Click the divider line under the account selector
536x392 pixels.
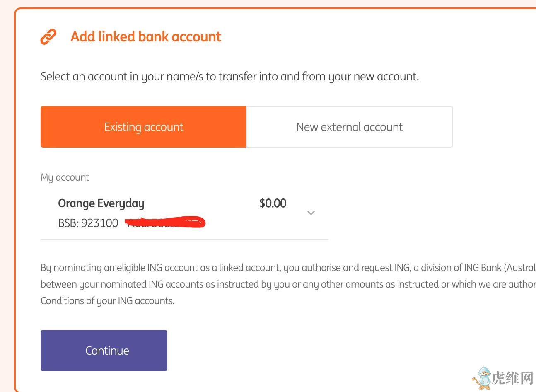(184, 239)
